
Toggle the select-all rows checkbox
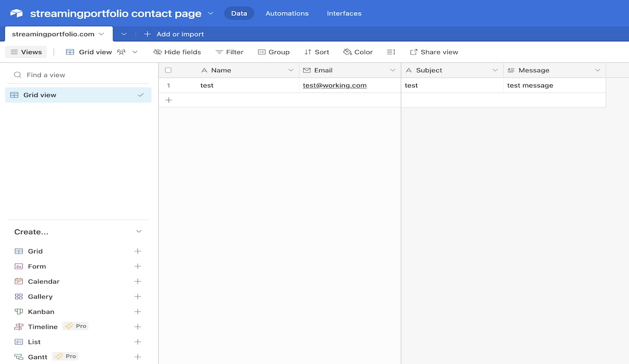pyautogui.click(x=168, y=70)
